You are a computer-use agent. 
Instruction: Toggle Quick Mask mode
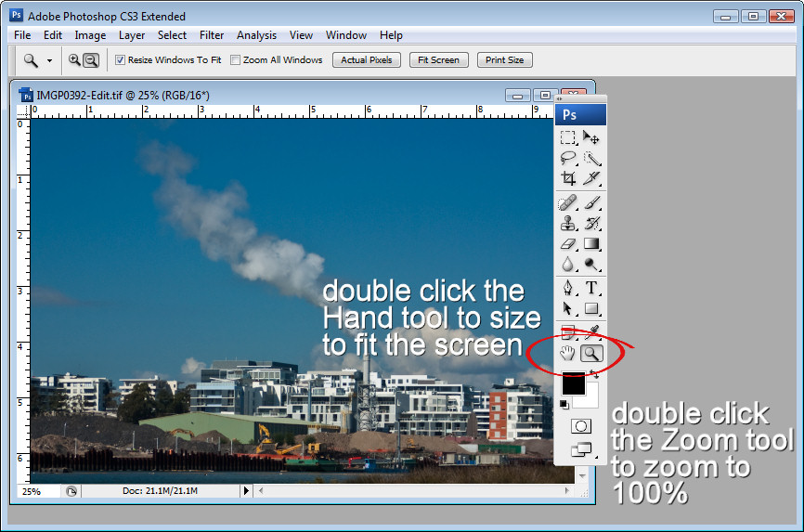tap(581, 426)
